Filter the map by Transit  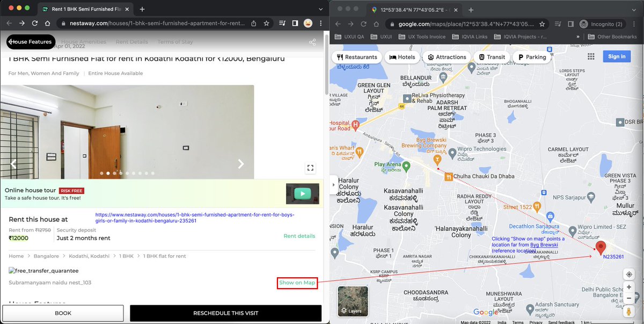pyautogui.click(x=491, y=57)
